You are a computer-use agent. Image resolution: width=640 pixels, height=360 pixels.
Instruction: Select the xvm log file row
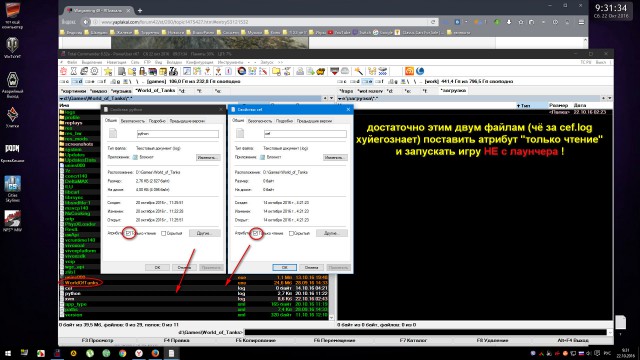tap(194, 299)
